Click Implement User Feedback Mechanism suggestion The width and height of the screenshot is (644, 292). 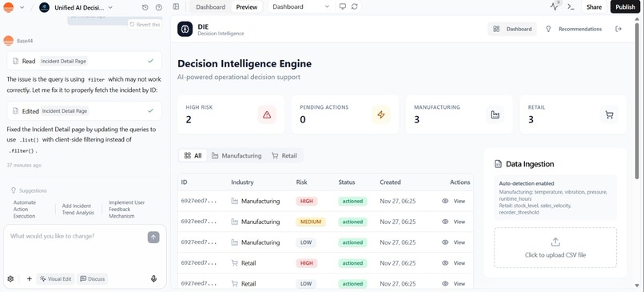pos(126,210)
